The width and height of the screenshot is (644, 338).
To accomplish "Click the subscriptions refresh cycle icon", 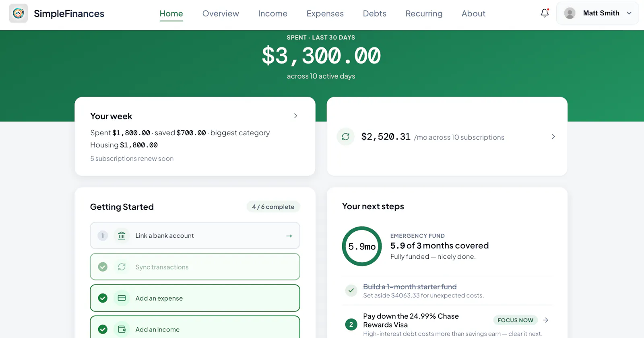I will (345, 137).
